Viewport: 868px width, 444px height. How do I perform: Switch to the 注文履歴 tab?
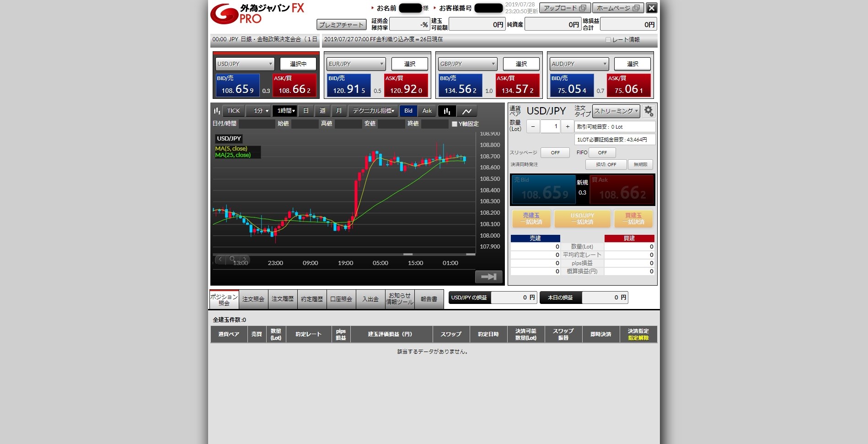pyautogui.click(x=283, y=299)
